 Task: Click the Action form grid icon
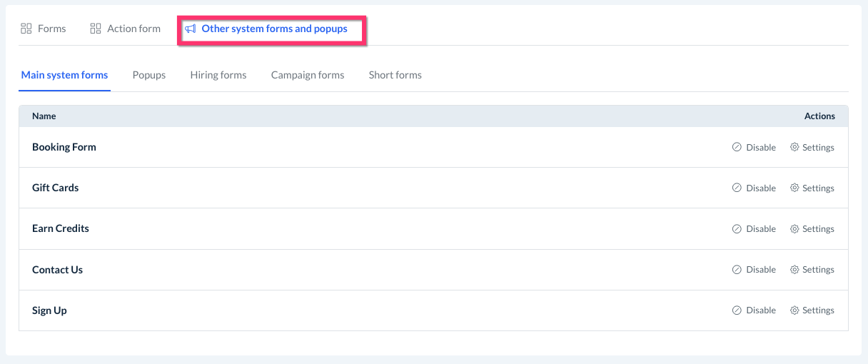click(x=96, y=29)
